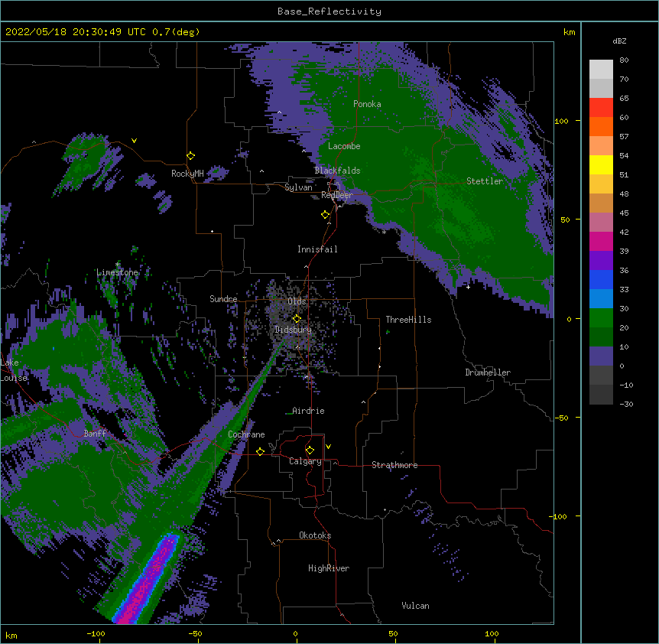Click the Limestone label
This screenshot has width=659, height=644.
click(x=117, y=272)
